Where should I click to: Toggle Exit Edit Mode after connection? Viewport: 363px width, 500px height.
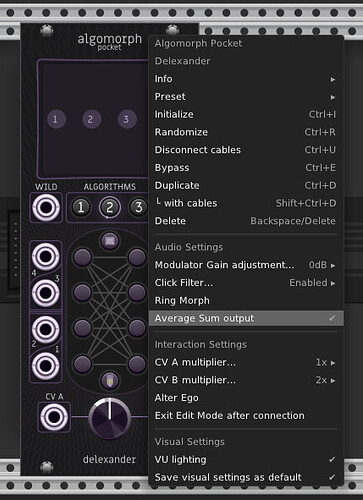pyautogui.click(x=246, y=416)
